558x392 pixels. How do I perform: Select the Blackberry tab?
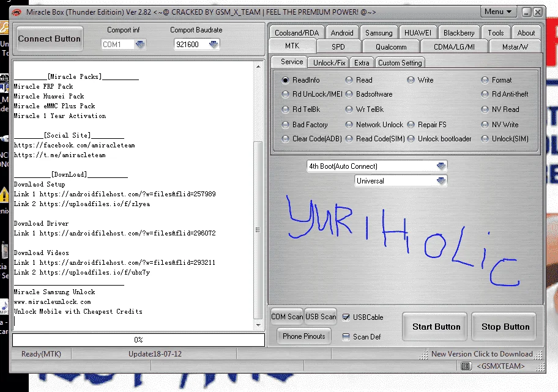click(459, 33)
